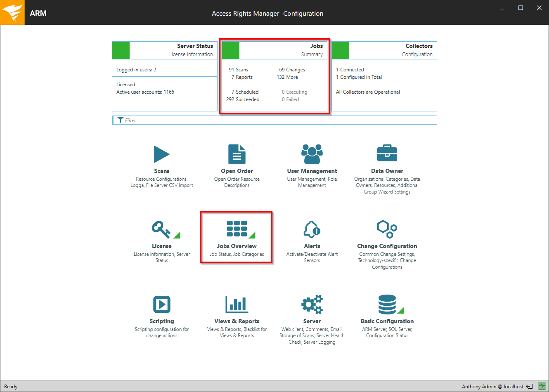Open the Jobs Overview grid icon

click(x=237, y=229)
